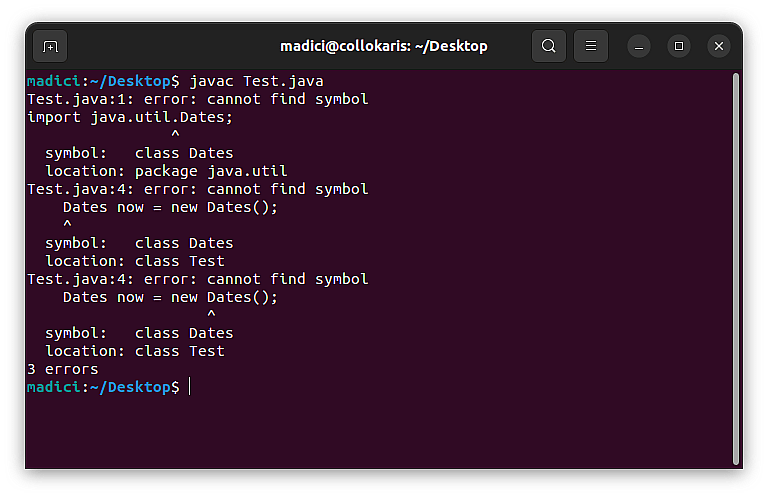Click the import java.util.Dates line
The height and width of the screenshot is (497, 768).
click(x=130, y=118)
